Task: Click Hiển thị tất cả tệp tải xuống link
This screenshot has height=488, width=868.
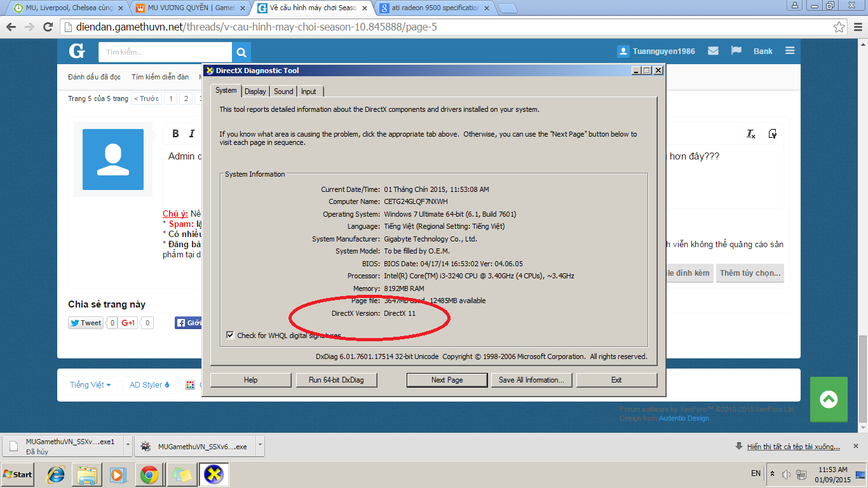Action: 794,447
